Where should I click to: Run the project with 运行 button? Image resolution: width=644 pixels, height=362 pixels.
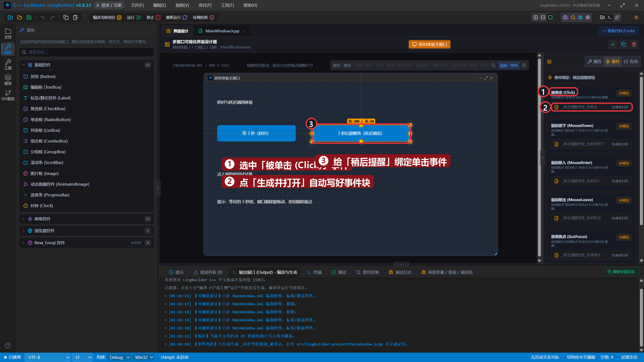click(134, 17)
